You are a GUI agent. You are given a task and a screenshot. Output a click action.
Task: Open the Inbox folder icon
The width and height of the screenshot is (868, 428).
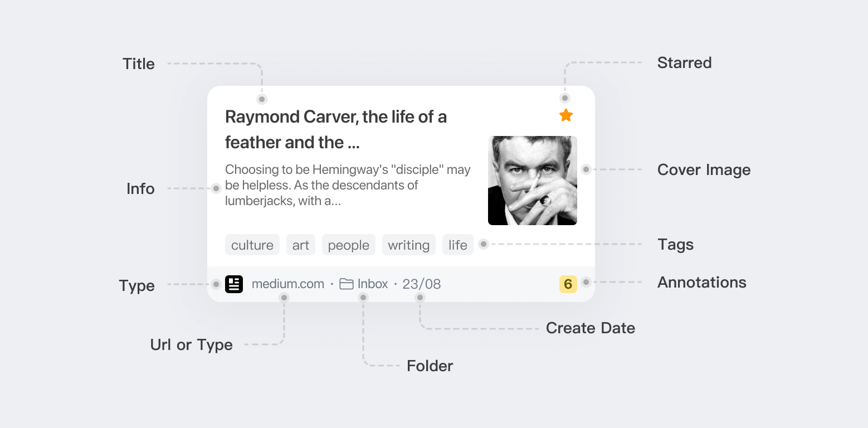tap(347, 284)
